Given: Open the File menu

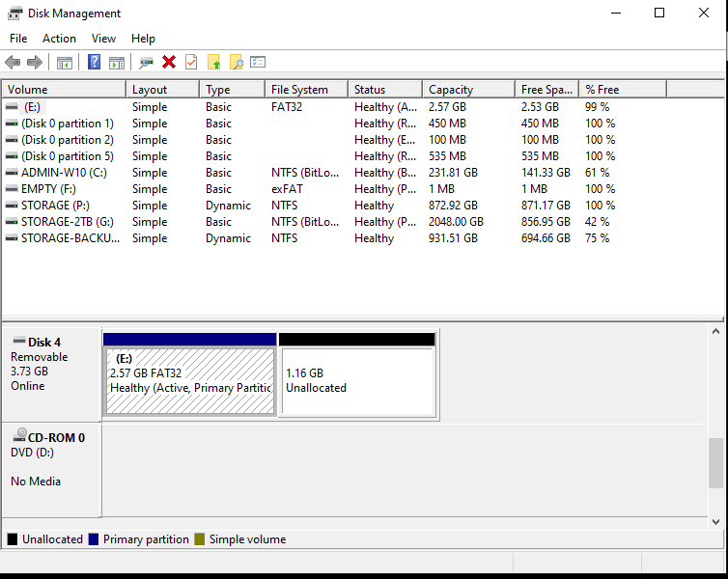Looking at the screenshot, I should point(18,39).
